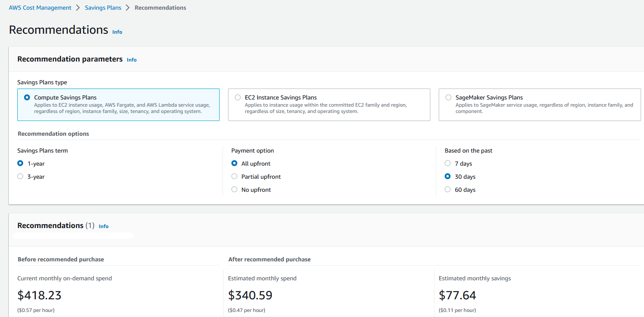Image resolution: width=644 pixels, height=317 pixels.
Task: Open Info for Recommendation parameters
Action: click(x=131, y=59)
